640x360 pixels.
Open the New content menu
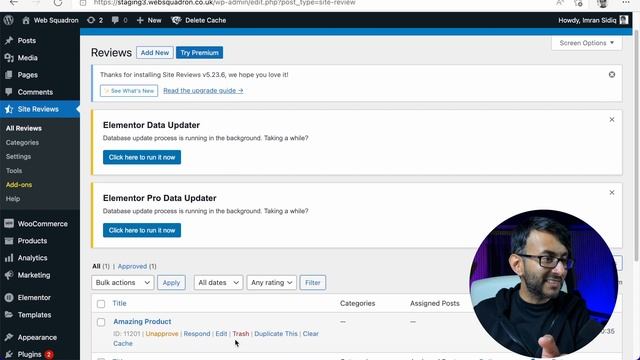[x=149, y=20]
